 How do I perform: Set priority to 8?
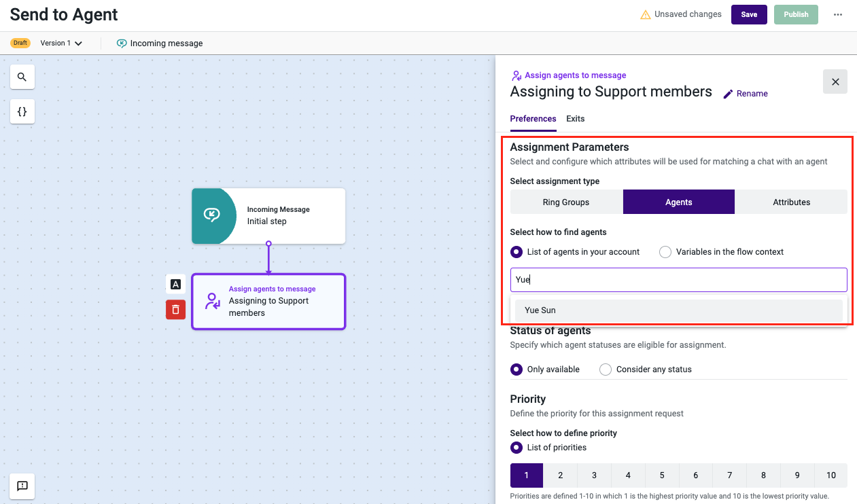click(763, 475)
